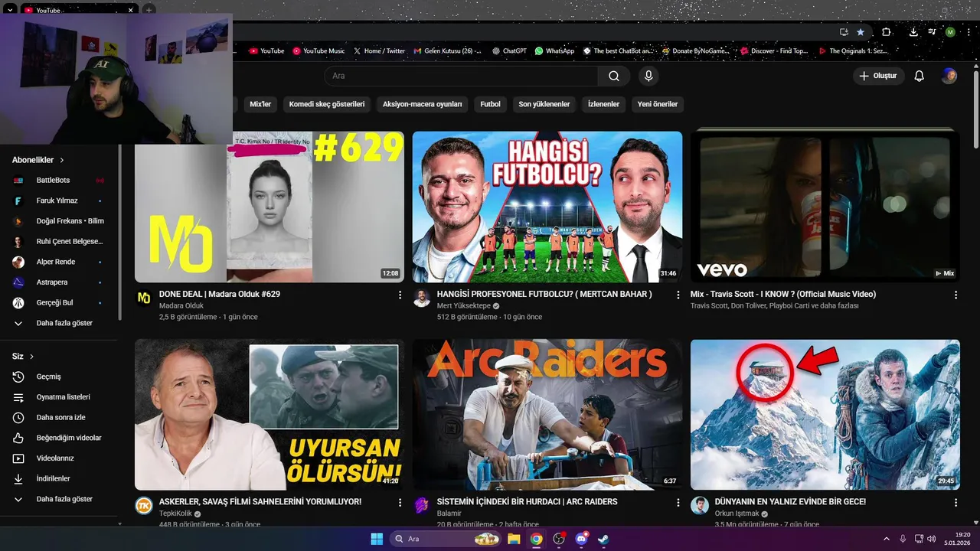Open The Originals bookmark

pos(852,51)
